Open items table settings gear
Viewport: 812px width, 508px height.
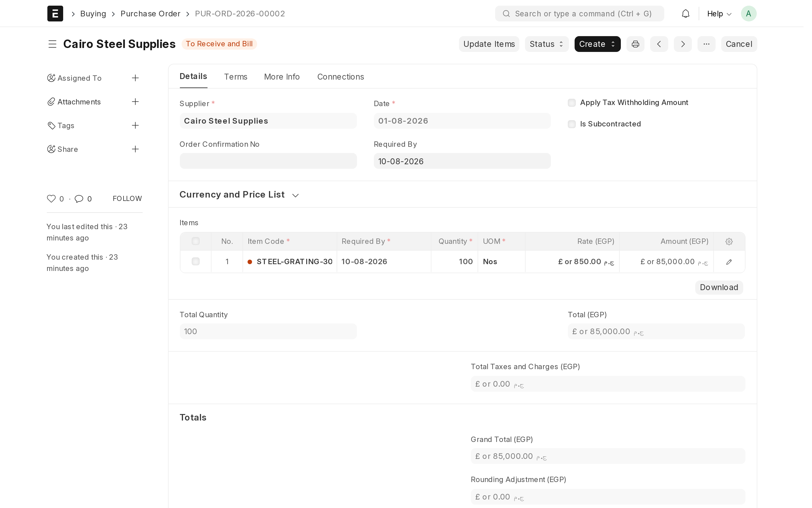tap(729, 241)
